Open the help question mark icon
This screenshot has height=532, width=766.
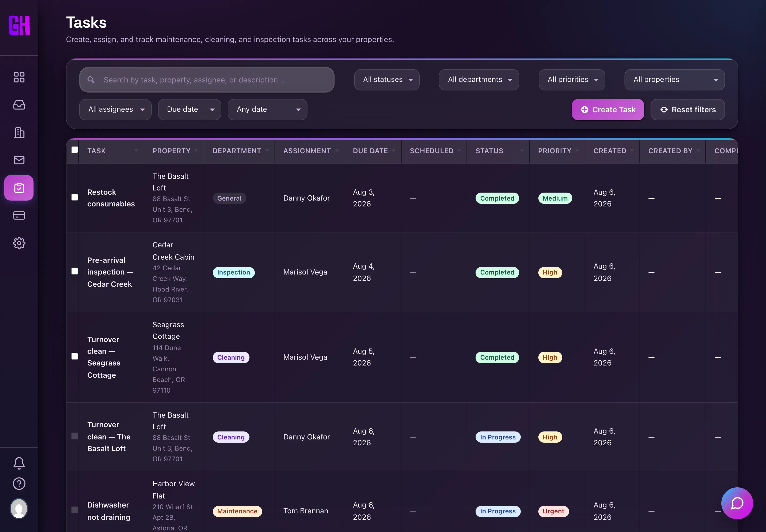19,483
